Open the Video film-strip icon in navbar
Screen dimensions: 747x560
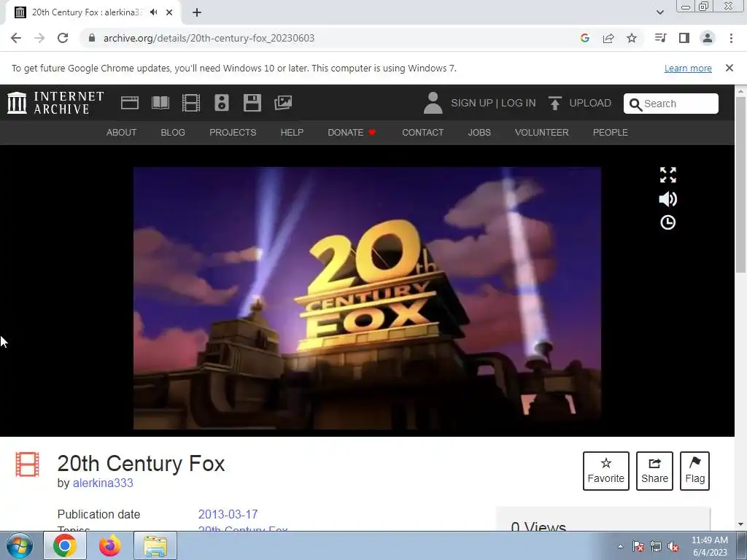click(x=191, y=103)
